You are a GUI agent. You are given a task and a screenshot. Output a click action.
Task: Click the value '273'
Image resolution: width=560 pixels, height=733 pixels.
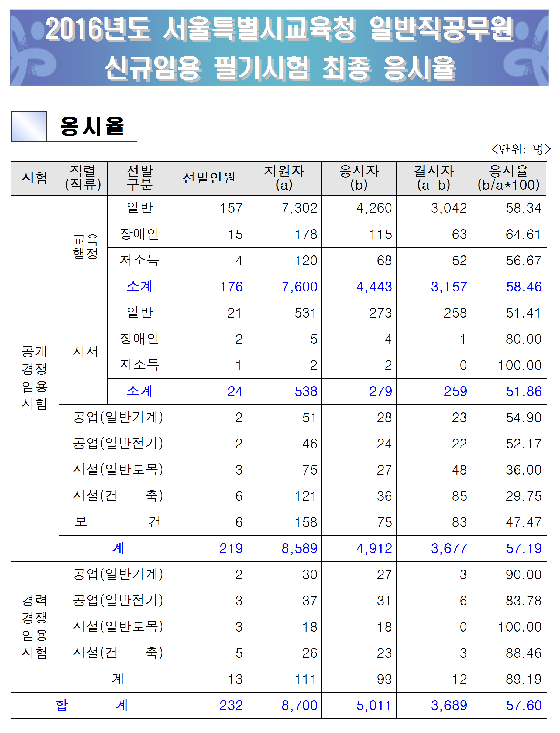coord(380,313)
